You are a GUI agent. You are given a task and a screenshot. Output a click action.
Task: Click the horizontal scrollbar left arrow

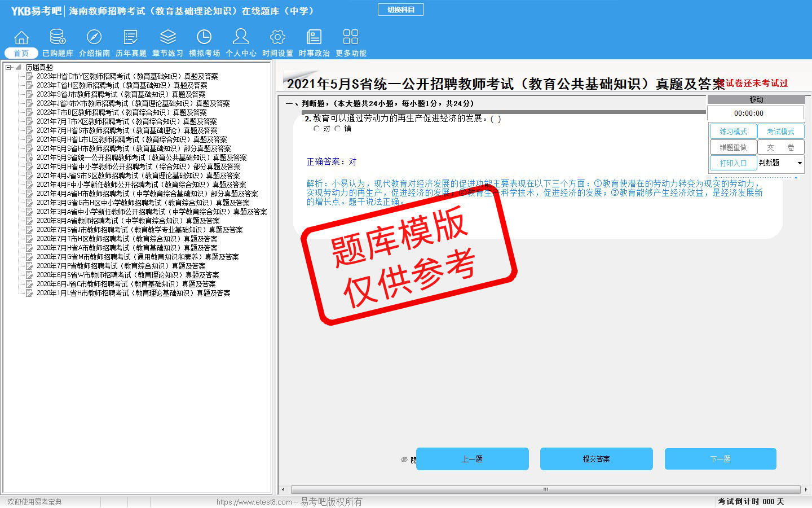(283, 489)
